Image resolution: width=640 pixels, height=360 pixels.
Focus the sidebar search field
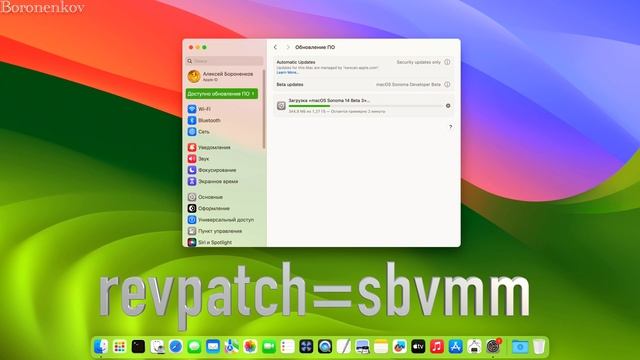(x=224, y=61)
